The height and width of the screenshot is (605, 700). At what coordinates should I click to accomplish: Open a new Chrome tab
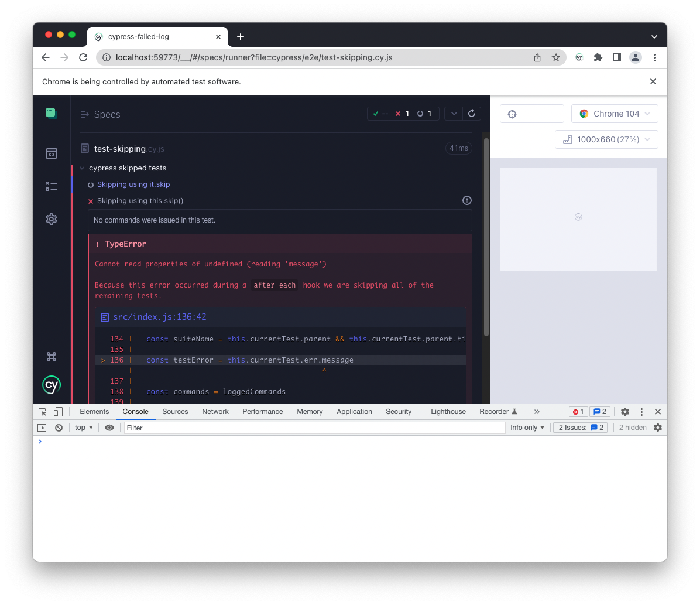tap(240, 37)
